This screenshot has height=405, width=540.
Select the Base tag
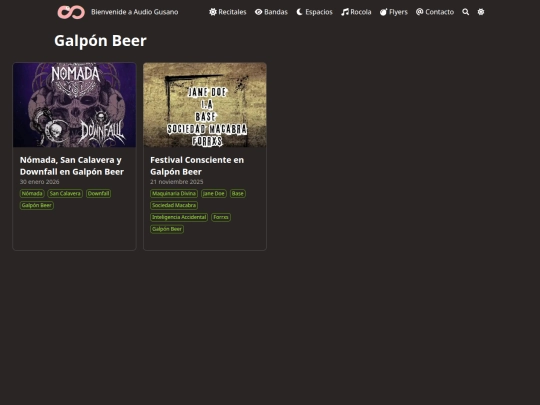coord(238,194)
